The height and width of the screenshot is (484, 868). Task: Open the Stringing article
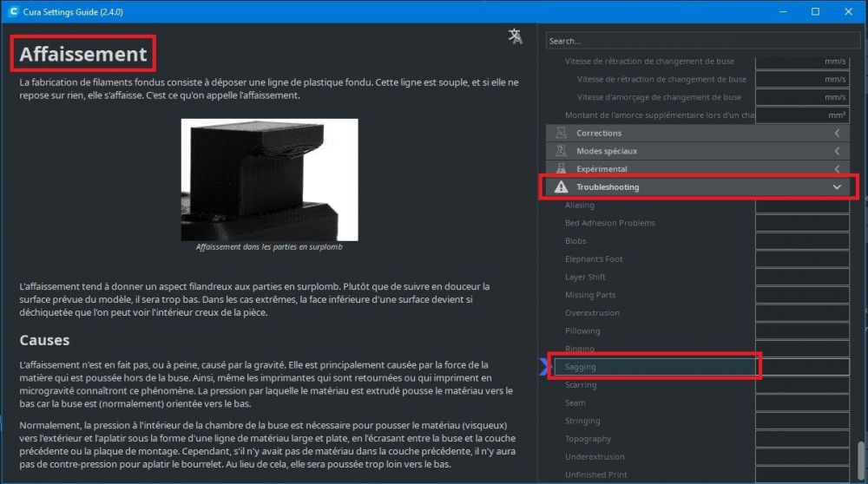pos(582,421)
